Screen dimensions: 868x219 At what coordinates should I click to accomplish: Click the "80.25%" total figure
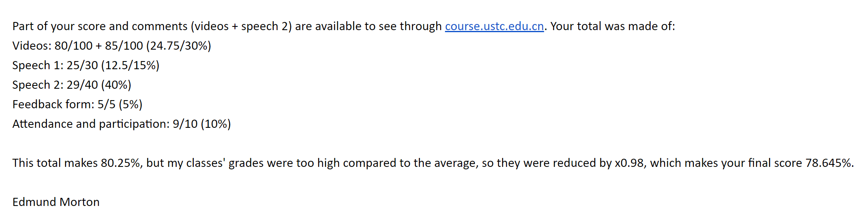(x=121, y=163)
